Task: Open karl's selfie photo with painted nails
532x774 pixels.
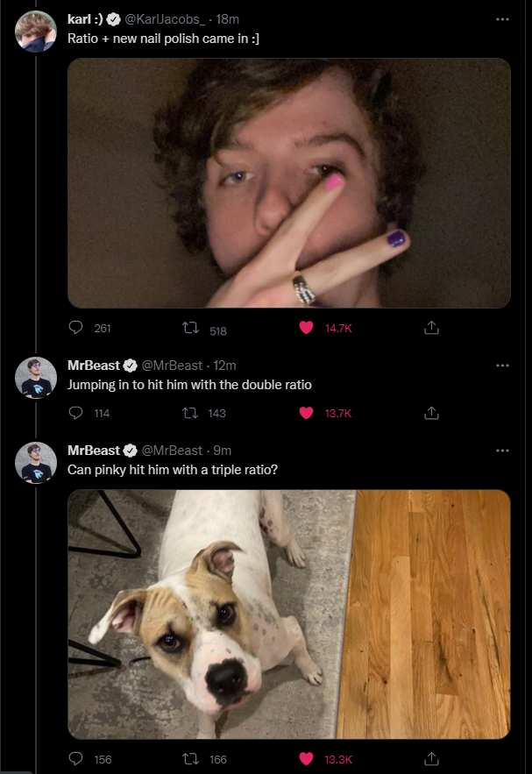Action: click(x=289, y=182)
